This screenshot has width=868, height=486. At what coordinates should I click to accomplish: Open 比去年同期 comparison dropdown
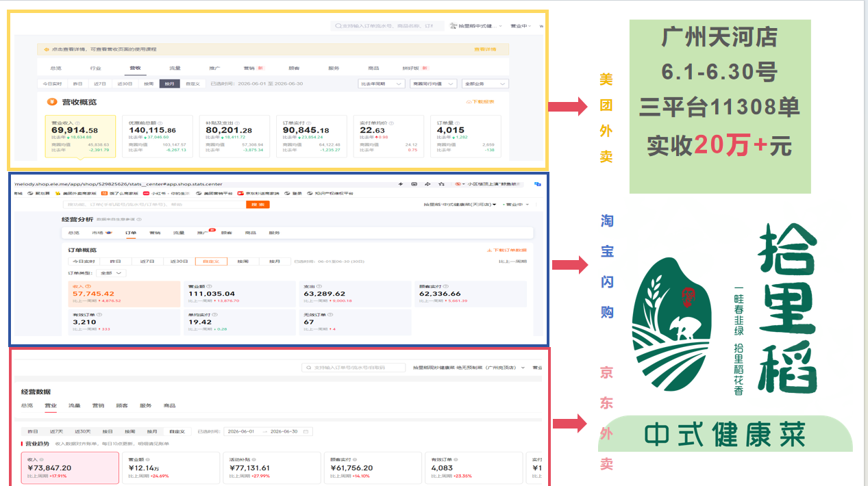[380, 84]
